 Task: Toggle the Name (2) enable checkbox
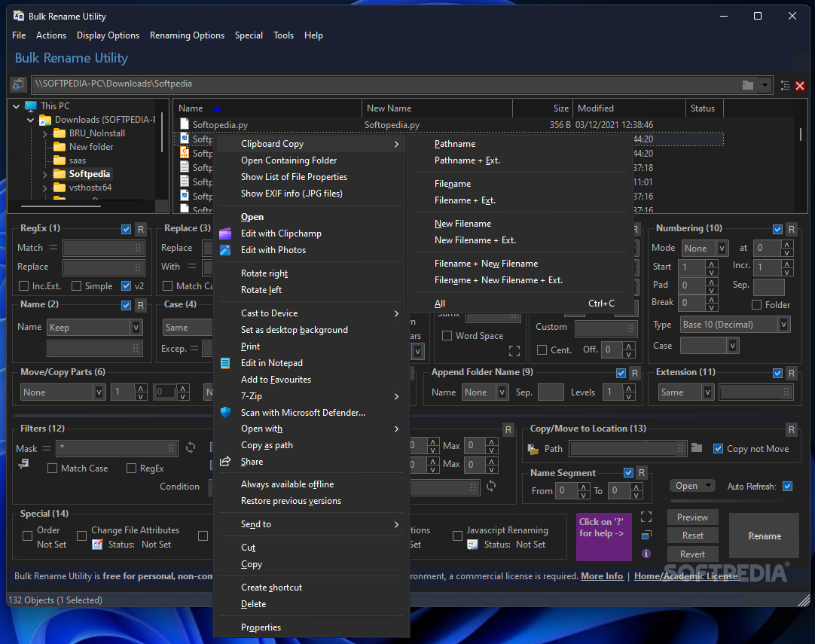pos(126,305)
